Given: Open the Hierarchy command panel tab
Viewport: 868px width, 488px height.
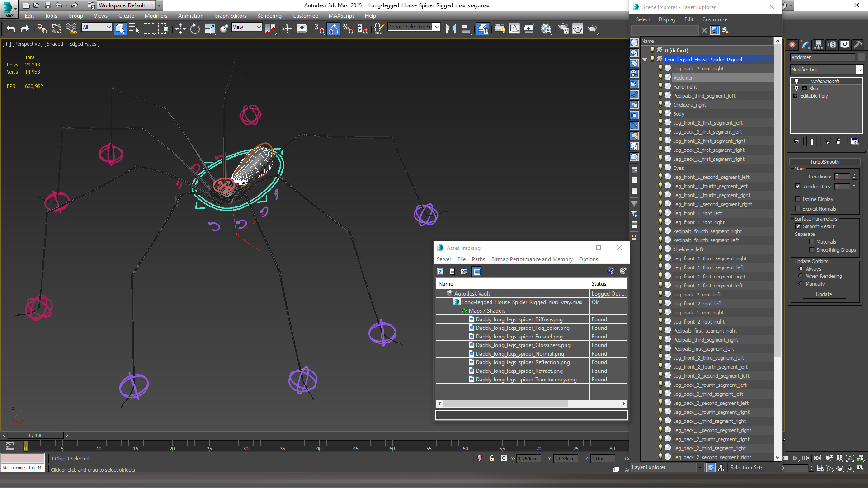Looking at the screenshot, I should point(818,44).
